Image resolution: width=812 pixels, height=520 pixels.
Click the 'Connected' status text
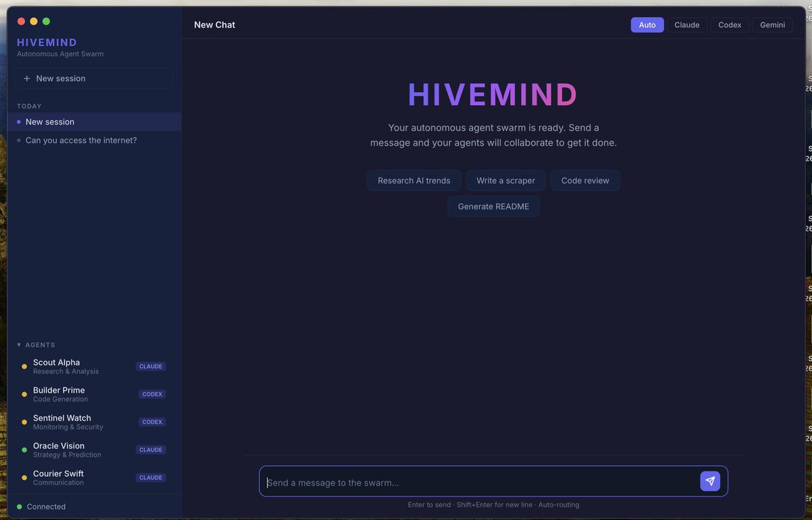tap(46, 506)
